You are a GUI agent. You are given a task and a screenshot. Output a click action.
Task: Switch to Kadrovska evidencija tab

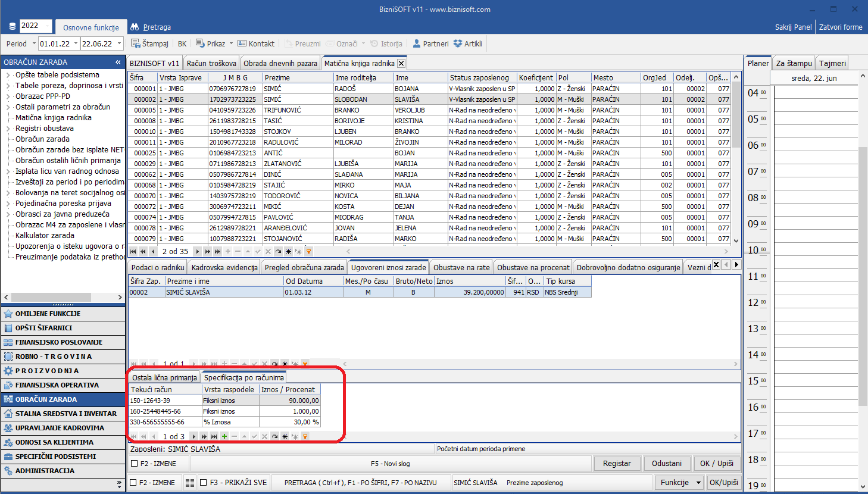(x=224, y=267)
